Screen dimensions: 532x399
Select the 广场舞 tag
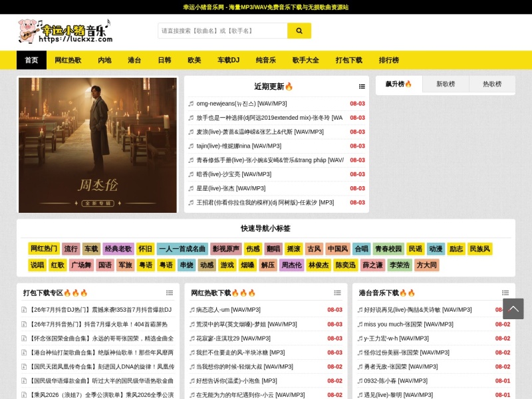click(81, 265)
